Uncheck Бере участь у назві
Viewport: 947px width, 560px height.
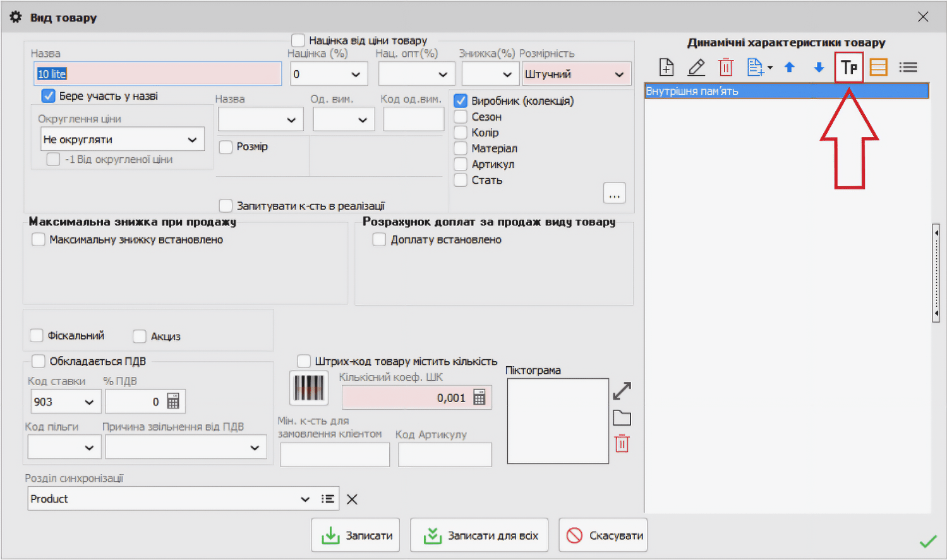(49, 96)
